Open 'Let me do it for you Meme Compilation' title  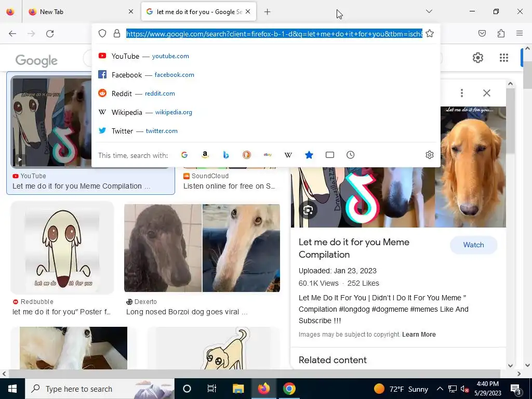354,248
